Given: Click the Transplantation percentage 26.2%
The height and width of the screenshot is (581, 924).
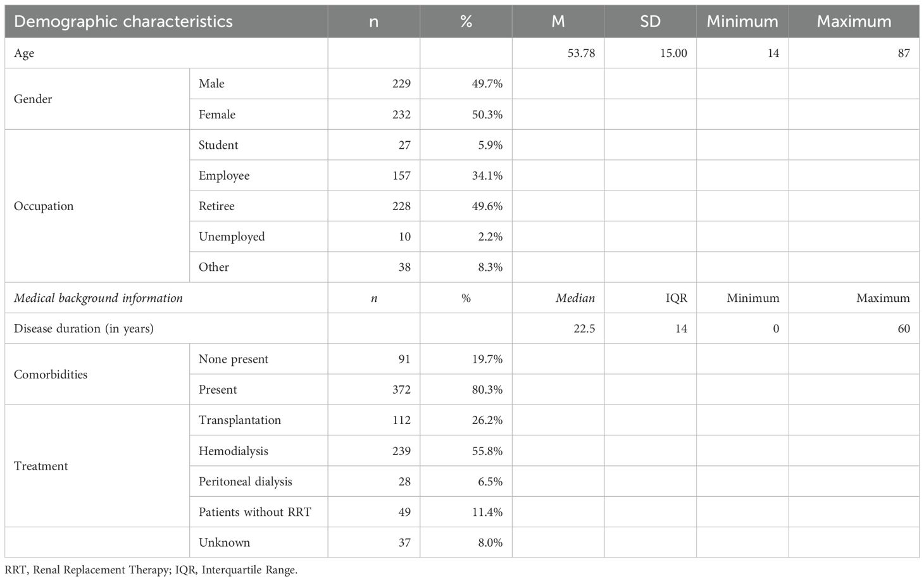Looking at the screenshot, I should (487, 420).
